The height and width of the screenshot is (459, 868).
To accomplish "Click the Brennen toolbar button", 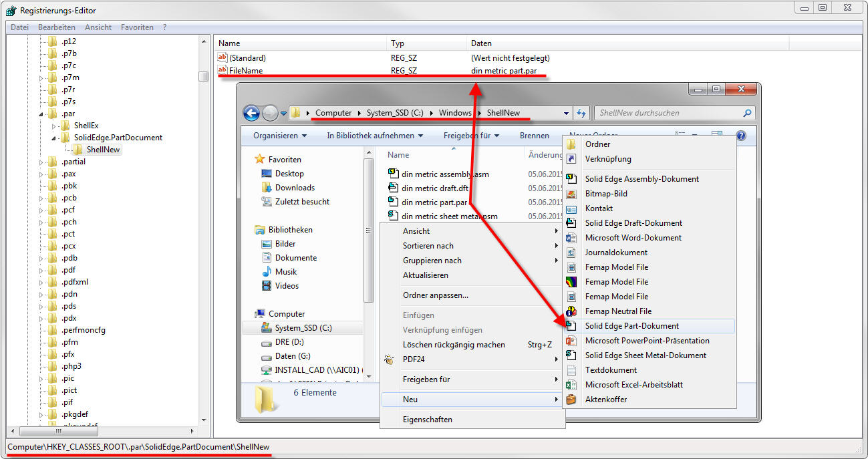I will pyautogui.click(x=534, y=136).
